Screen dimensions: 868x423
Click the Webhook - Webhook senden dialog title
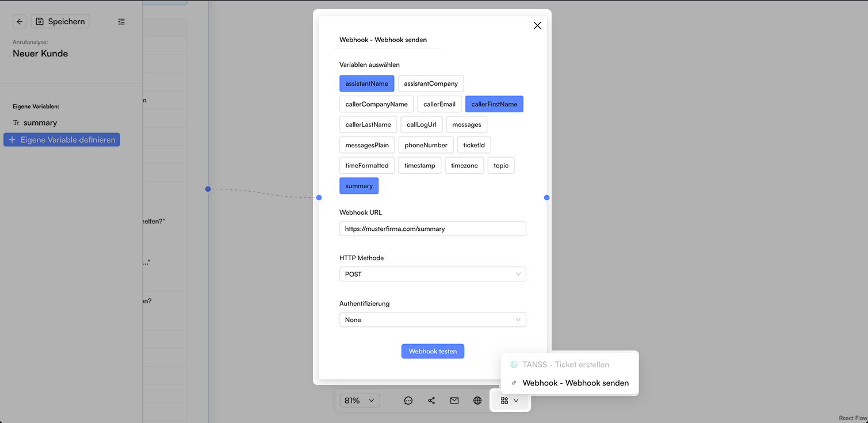[383, 40]
